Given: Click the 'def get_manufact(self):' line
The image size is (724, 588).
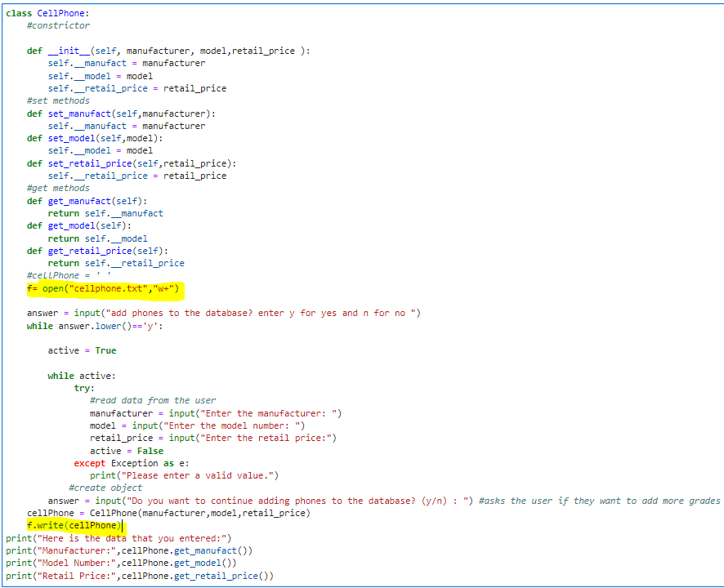Looking at the screenshot, I should (87, 201).
